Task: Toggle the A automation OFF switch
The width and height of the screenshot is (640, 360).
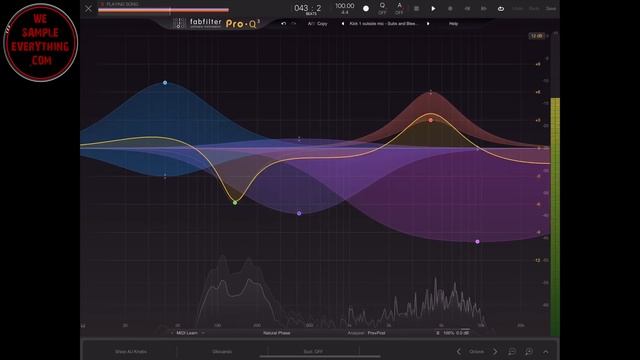Action: click(399, 8)
